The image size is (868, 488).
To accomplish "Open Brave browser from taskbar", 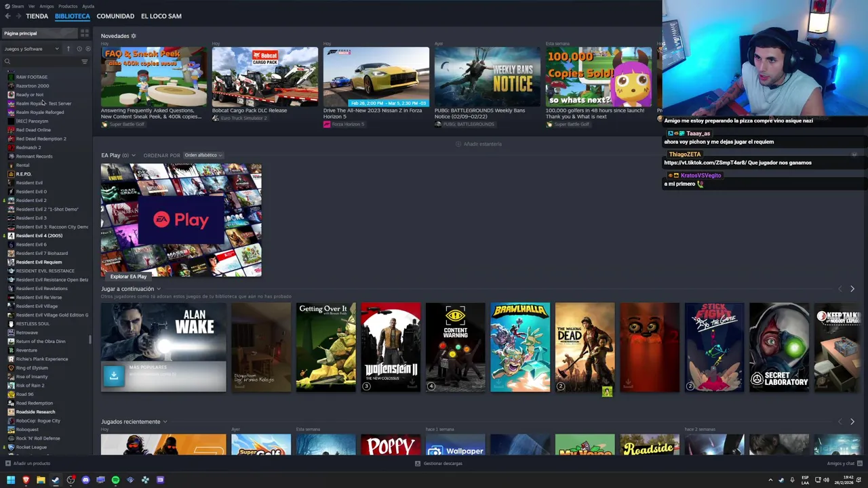I will [x=26, y=480].
